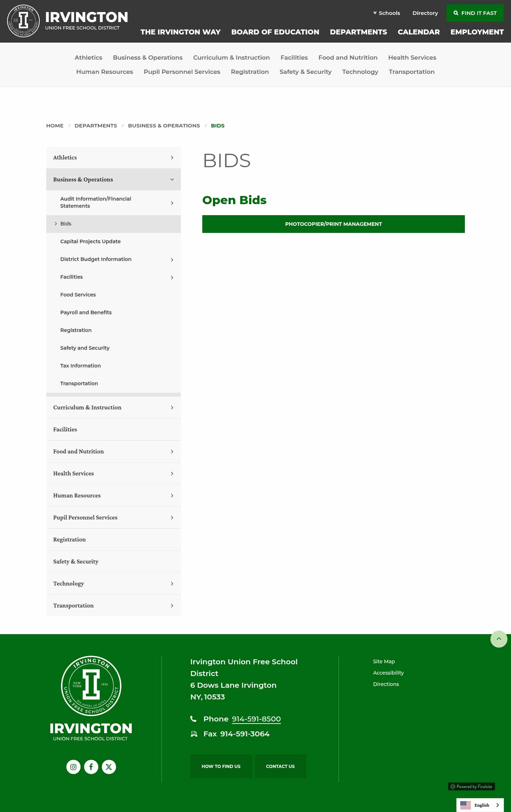
Task: Click the Irvington seal logo in header
Action: click(x=23, y=21)
